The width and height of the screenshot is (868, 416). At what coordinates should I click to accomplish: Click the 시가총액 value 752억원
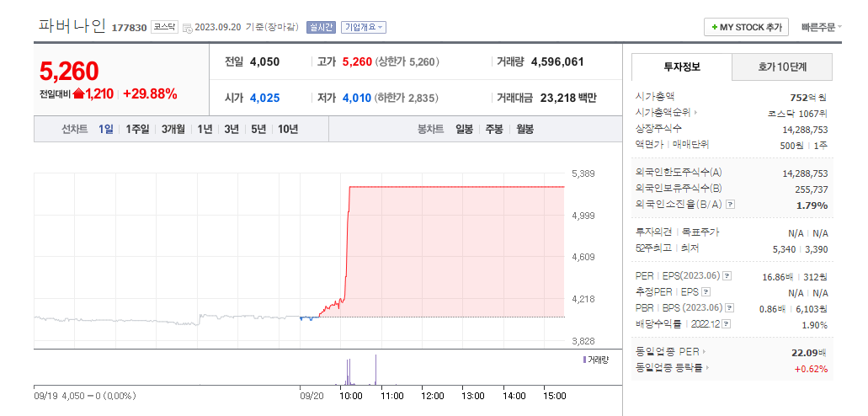click(809, 98)
